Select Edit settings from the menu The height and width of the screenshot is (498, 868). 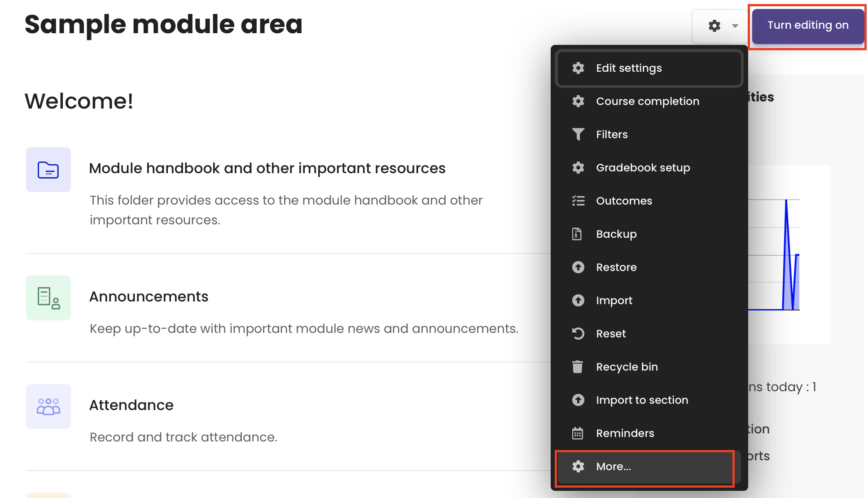[649, 68]
